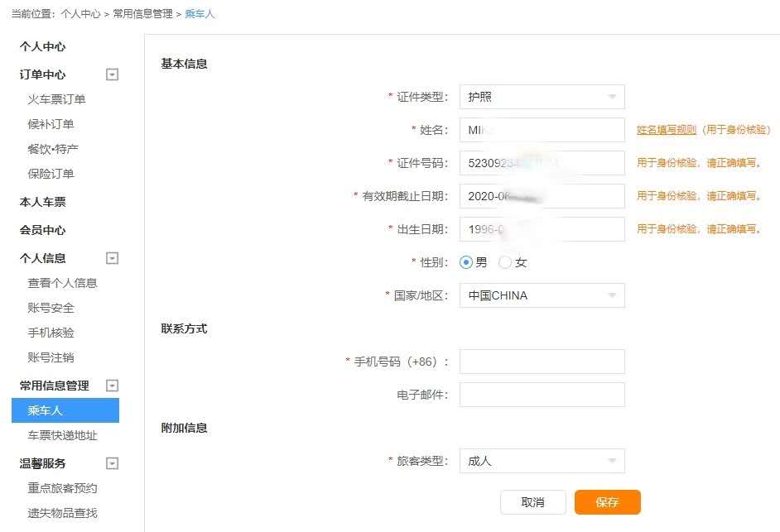Select the 男 gender radio button
The image size is (780, 532).
click(466, 262)
